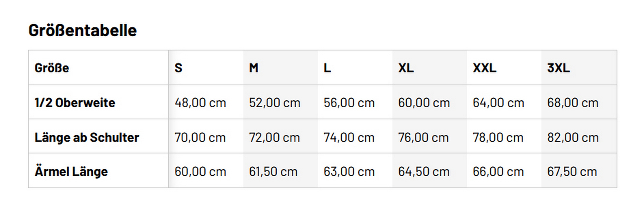Click the 82,00 cm cell
Viewport: 644px width, 212px height.
coord(573,137)
